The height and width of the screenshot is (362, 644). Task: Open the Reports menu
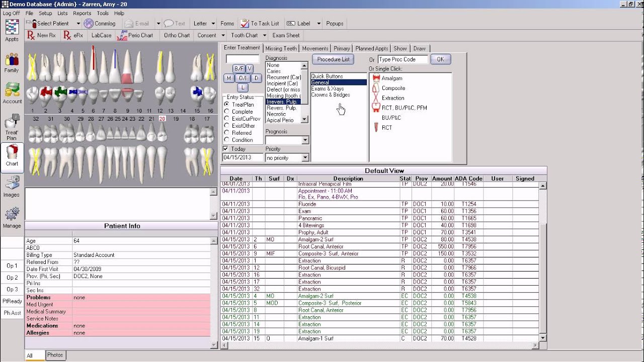coord(82,14)
